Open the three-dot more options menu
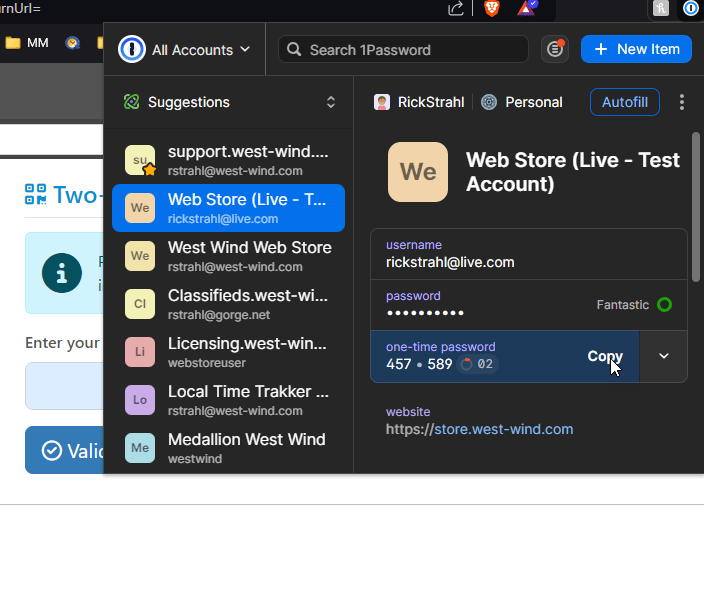Screen dimensions: 704x611 pyautogui.click(x=682, y=102)
